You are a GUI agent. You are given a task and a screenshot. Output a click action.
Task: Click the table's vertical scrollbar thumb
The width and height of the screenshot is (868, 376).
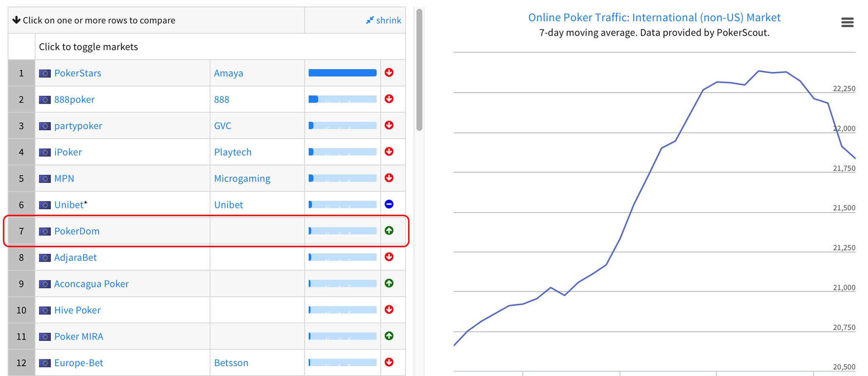(x=419, y=70)
